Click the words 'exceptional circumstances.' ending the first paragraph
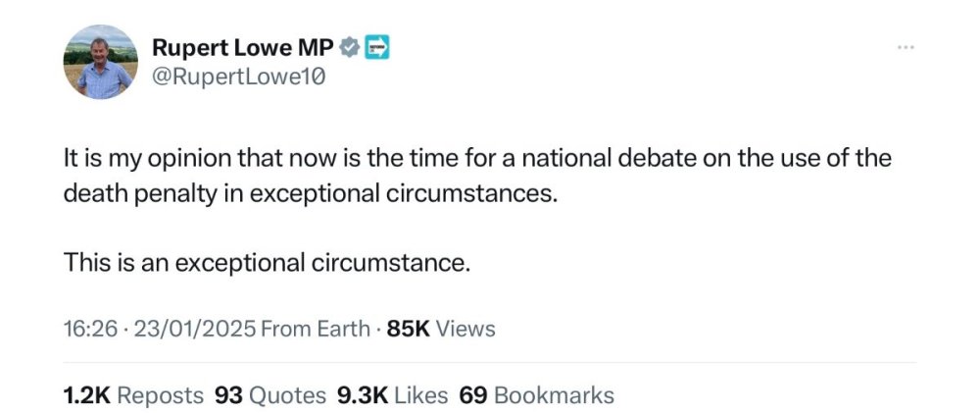Viewport: 980px width, 413px height. (403, 193)
